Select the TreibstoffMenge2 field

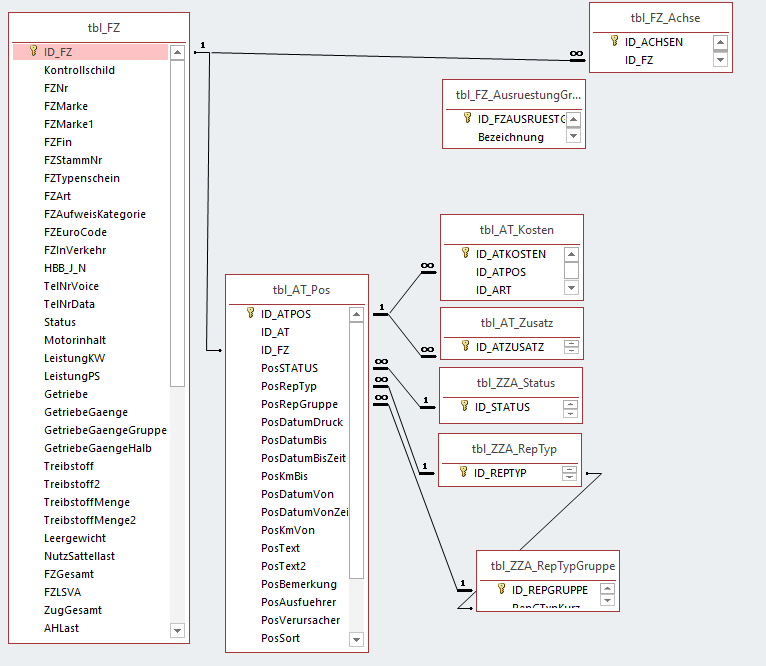coord(89,520)
